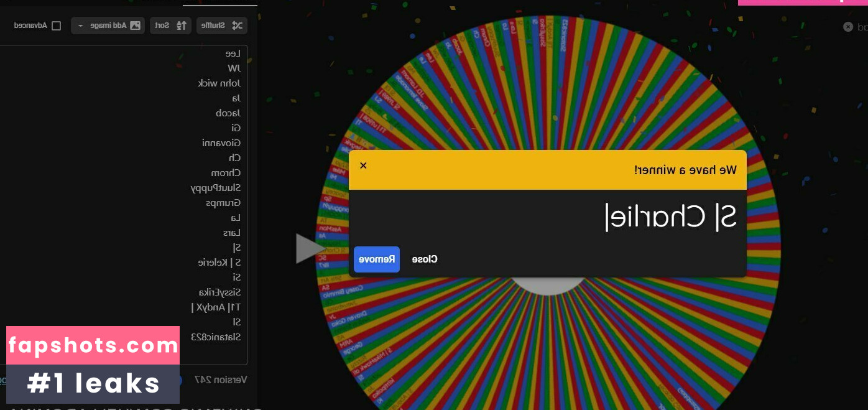Expand the Add image dropdown arrow

pyautogui.click(x=80, y=26)
